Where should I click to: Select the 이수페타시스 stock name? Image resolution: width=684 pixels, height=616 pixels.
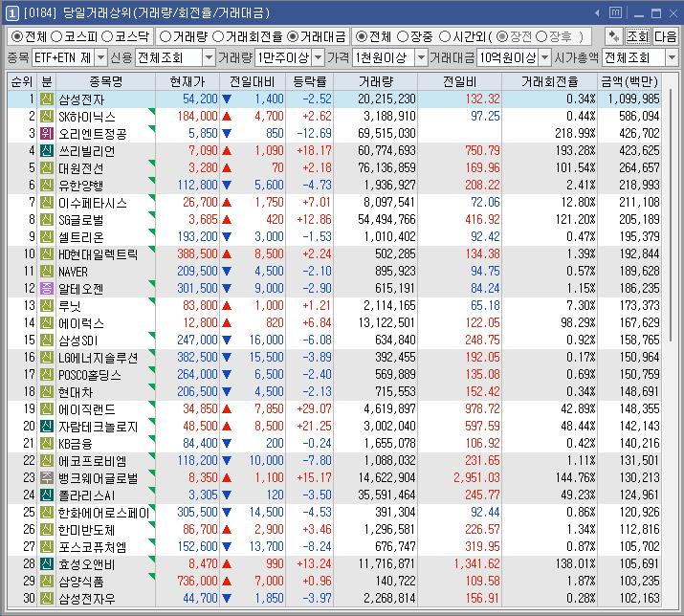pyautogui.click(x=93, y=203)
